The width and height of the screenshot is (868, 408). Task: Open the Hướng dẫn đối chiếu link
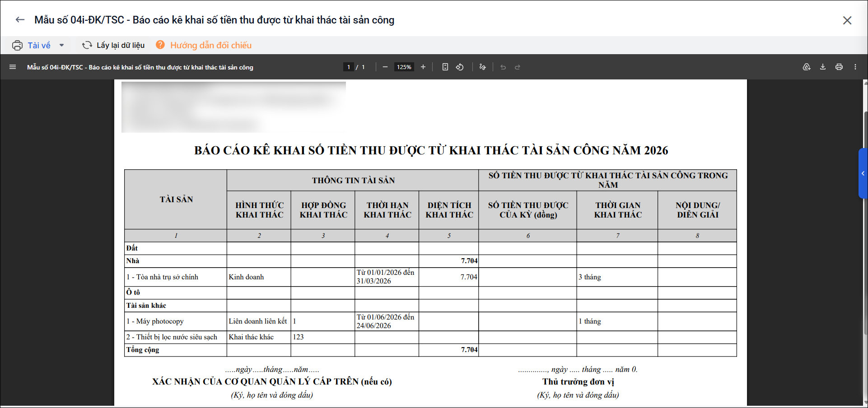click(211, 45)
